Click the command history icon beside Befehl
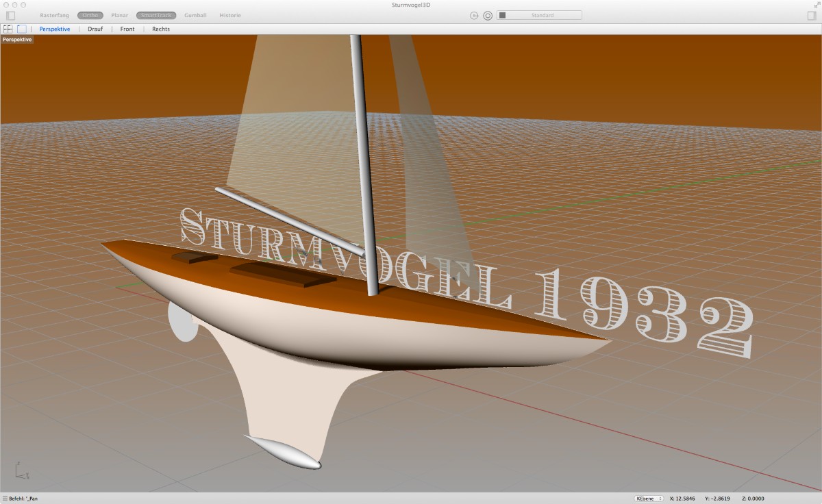Screen dimensions: 822x504 pos(5,499)
